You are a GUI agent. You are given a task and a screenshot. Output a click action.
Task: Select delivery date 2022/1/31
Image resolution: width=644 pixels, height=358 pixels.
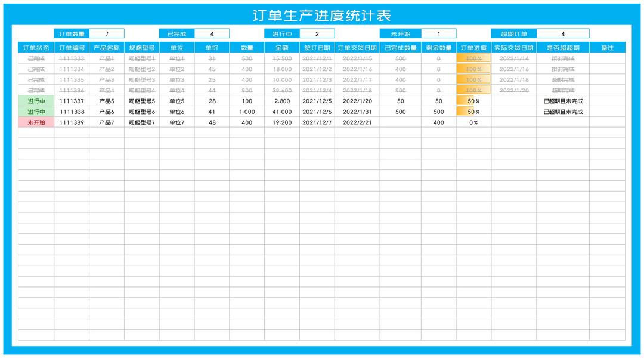click(x=357, y=112)
